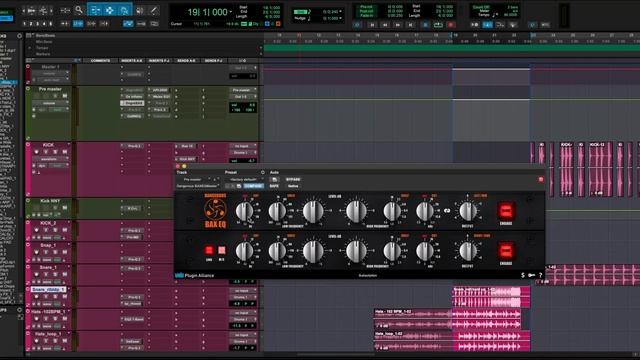640x360 pixels.
Task: Open the plugin automation enable icon under Auto
Action: tap(274, 180)
